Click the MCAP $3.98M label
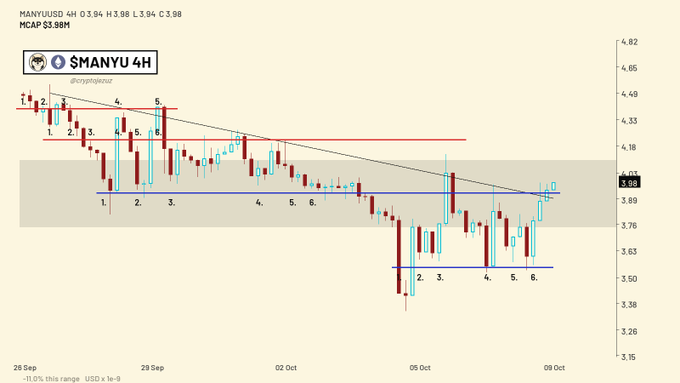680x383 pixels. coord(45,25)
